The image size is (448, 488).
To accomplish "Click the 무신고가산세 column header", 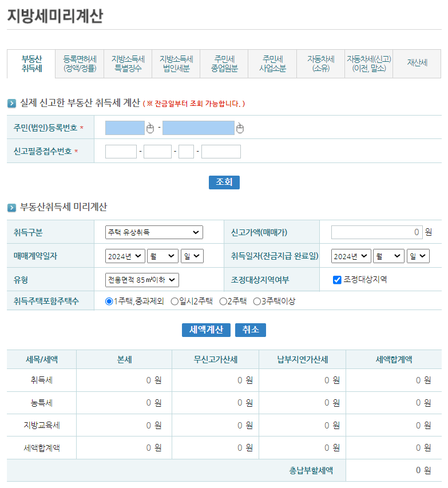I will click(x=216, y=360).
